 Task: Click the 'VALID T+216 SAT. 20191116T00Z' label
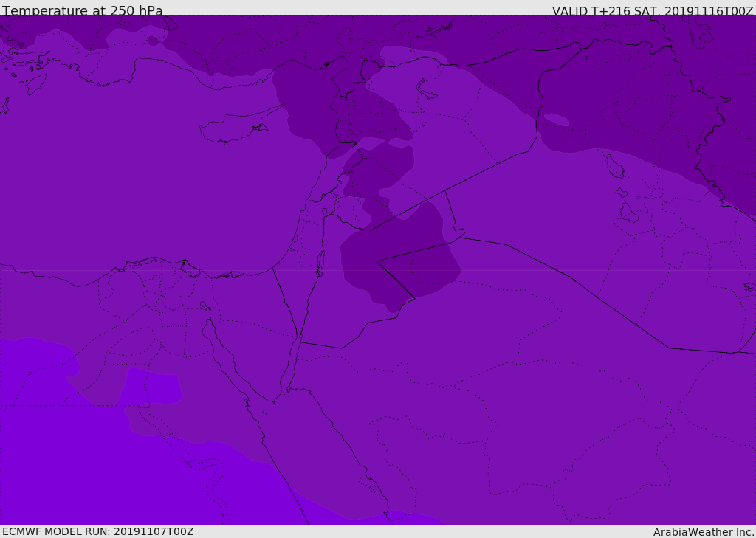[653, 11]
